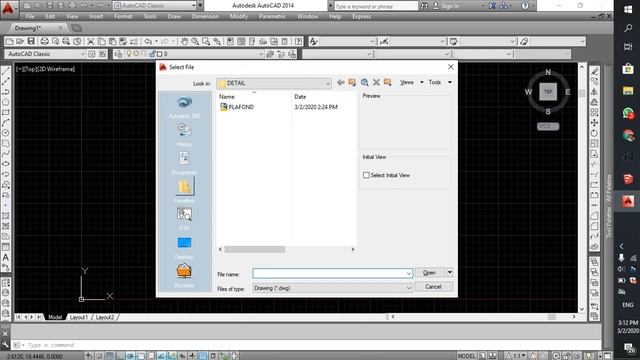Click the Cancel button

coord(433,287)
